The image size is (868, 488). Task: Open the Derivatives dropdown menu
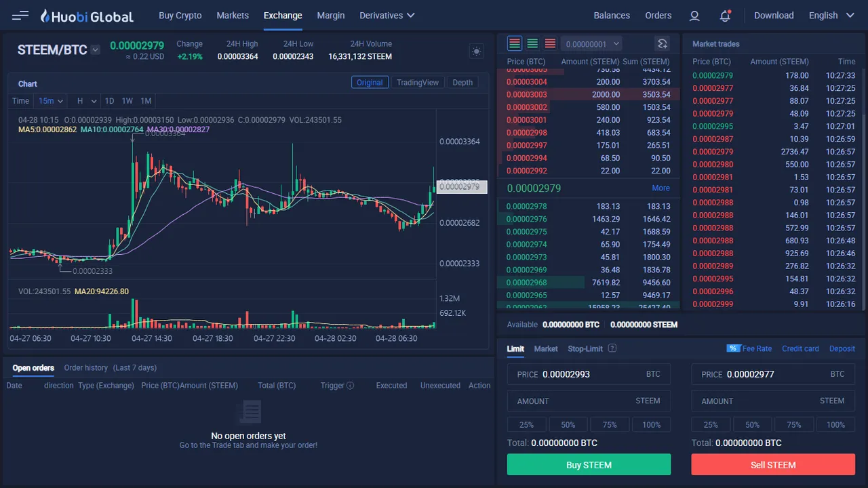387,15
